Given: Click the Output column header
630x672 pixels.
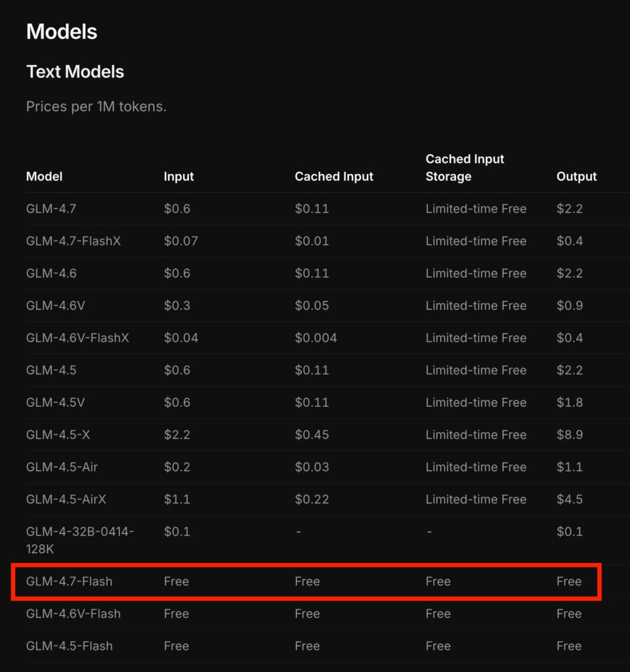Looking at the screenshot, I should (577, 177).
